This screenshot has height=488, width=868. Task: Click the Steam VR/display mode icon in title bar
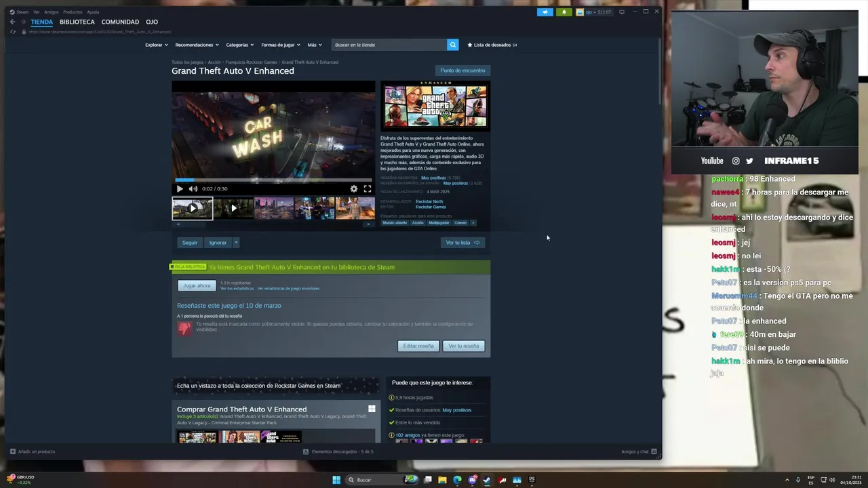pos(622,12)
